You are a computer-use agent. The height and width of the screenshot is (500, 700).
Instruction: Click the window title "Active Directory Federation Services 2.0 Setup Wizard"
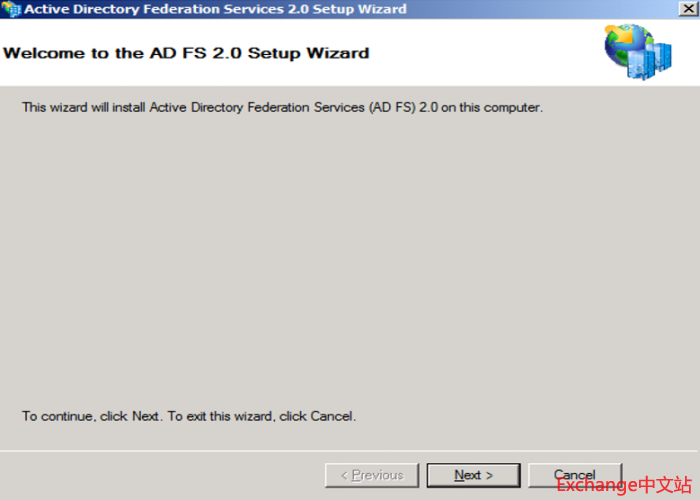[215, 9]
